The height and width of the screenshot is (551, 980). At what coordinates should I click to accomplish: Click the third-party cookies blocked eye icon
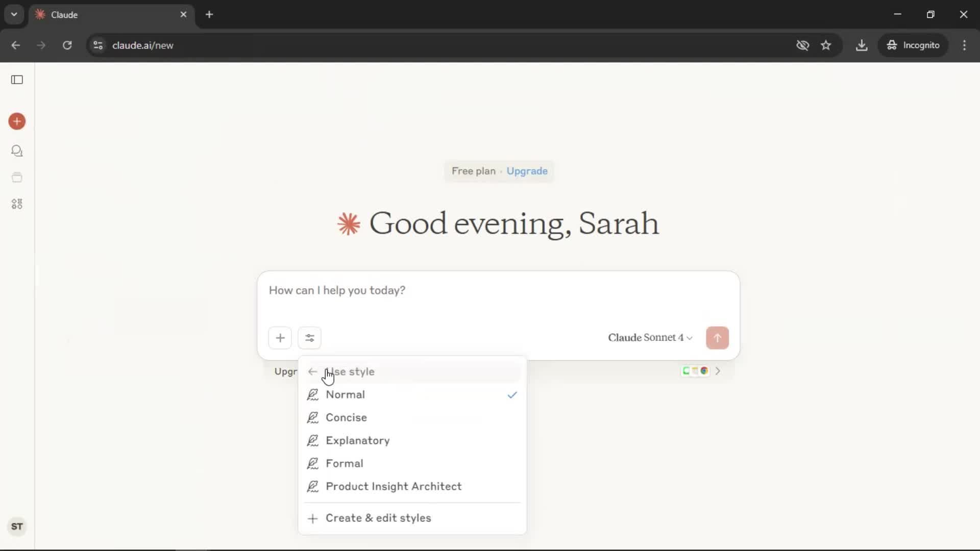point(802,45)
